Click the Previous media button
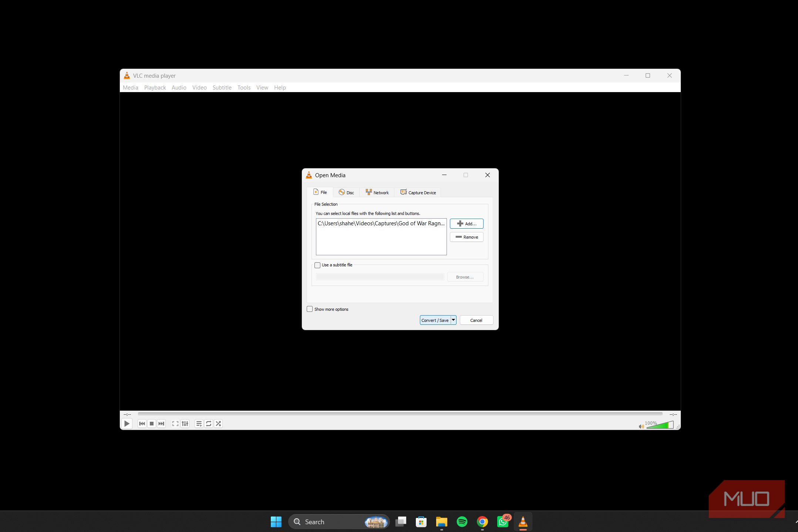 142,424
